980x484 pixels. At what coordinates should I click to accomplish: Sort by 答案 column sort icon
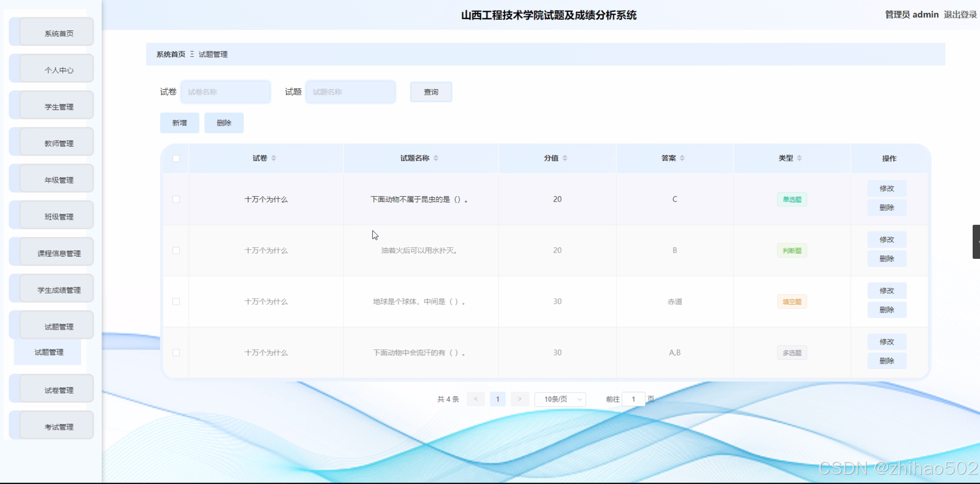(x=682, y=158)
